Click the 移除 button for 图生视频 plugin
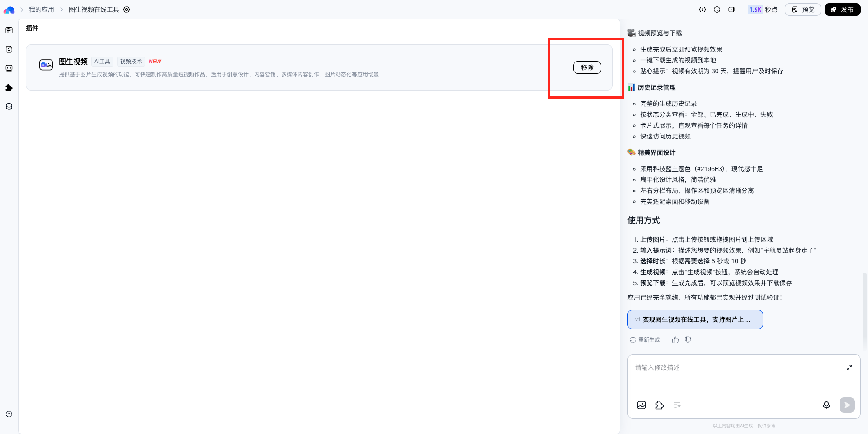 point(587,67)
